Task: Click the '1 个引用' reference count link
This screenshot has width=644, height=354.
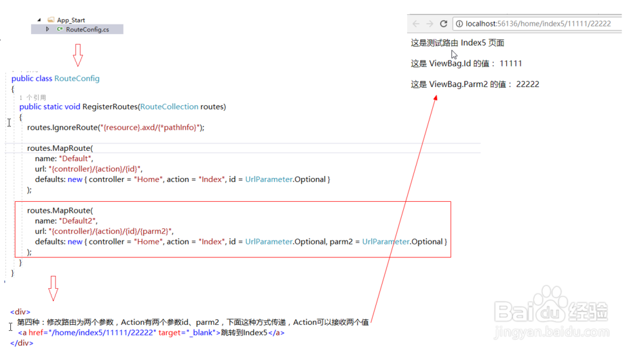Action: pyautogui.click(x=33, y=97)
